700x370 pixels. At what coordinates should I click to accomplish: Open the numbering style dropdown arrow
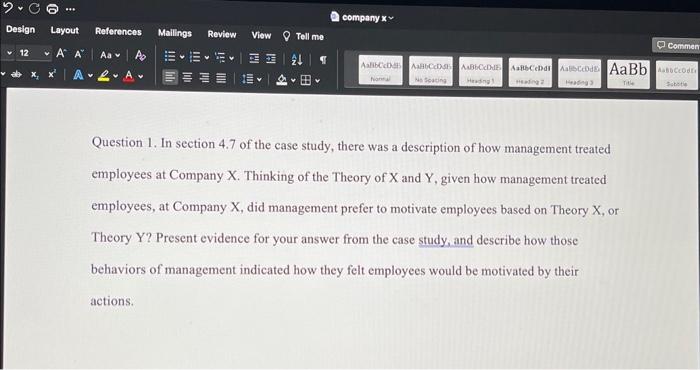click(207, 58)
